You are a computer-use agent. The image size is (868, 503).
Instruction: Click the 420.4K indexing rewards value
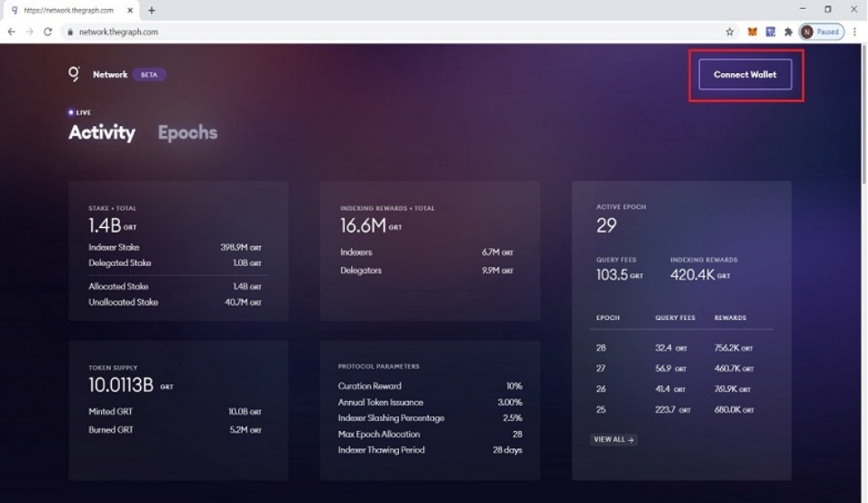[x=693, y=275]
